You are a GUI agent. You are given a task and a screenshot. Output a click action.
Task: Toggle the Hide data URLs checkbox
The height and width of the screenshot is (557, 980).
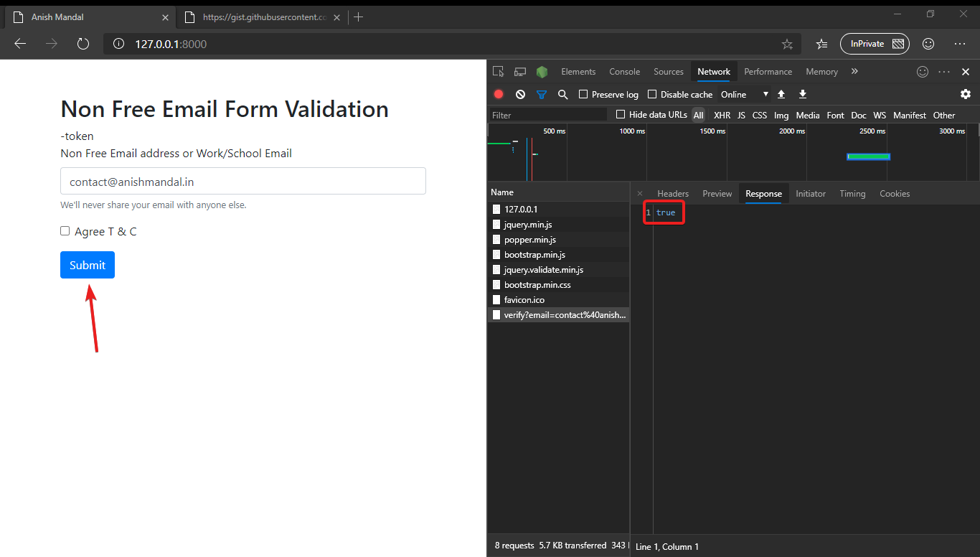[619, 114]
